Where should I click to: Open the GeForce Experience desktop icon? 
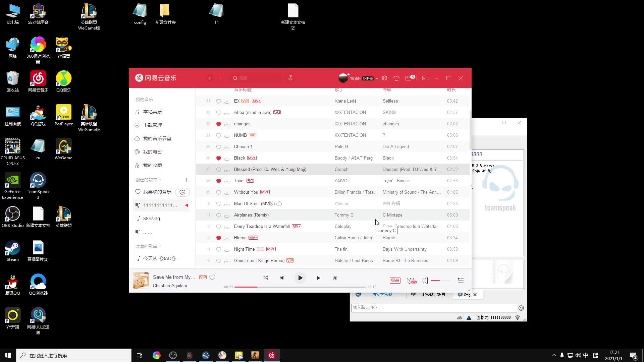click(13, 186)
